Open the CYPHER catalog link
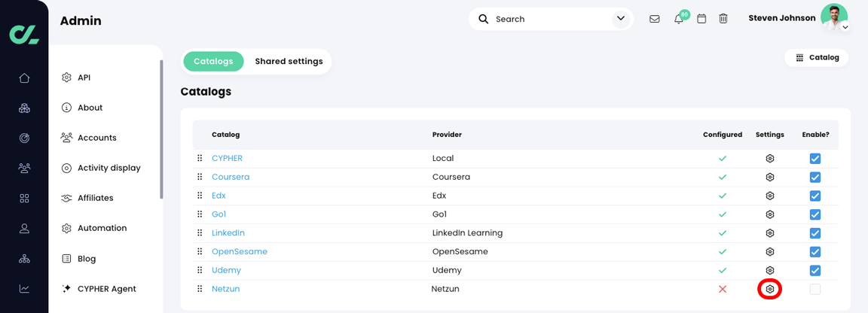The image size is (868, 313). coord(227,158)
